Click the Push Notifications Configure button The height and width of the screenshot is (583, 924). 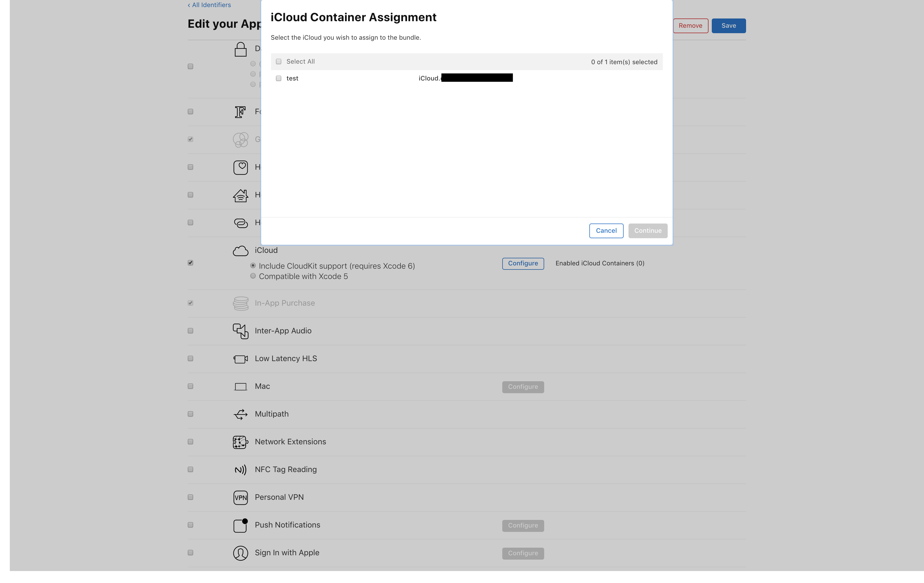click(x=523, y=525)
